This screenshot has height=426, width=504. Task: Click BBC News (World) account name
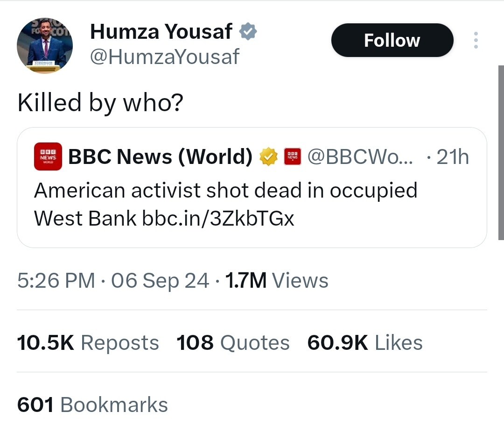pos(160,156)
